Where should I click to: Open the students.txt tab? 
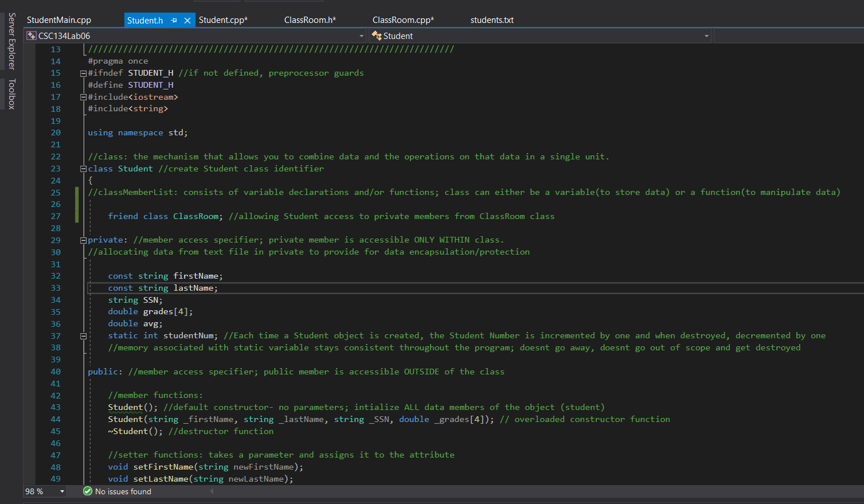click(x=492, y=20)
